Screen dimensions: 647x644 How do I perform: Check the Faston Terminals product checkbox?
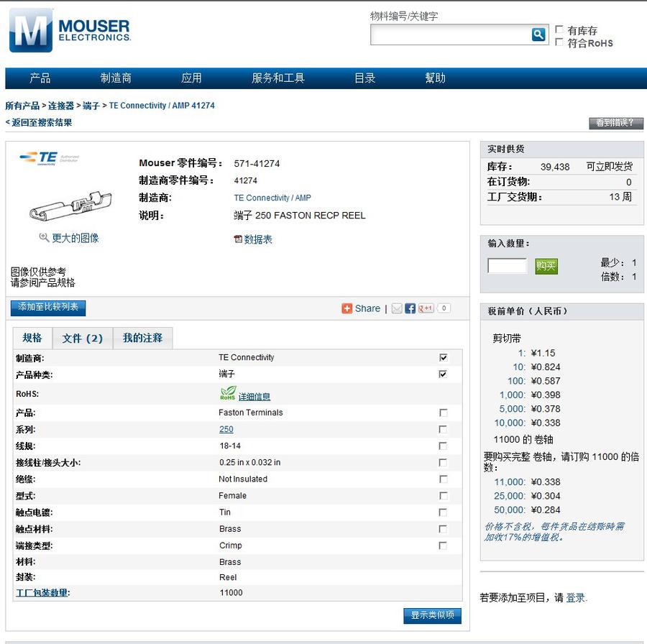click(x=443, y=413)
